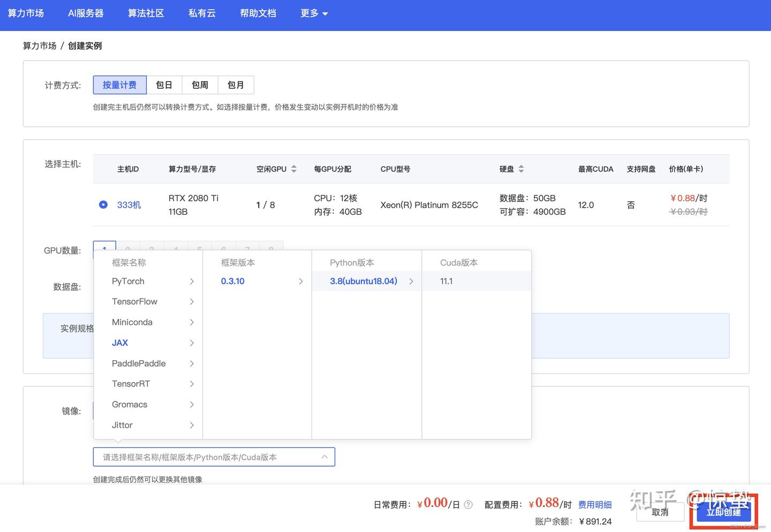Expand PyTorch to view framework versions

pos(192,281)
